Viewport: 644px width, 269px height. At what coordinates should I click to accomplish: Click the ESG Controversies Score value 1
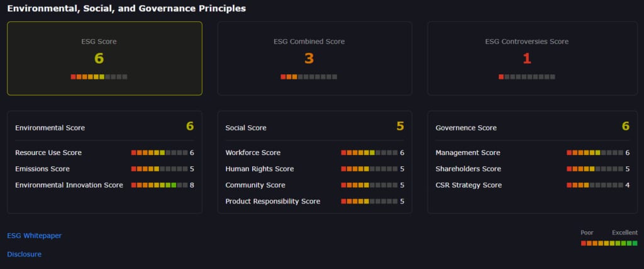(x=527, y=59)
